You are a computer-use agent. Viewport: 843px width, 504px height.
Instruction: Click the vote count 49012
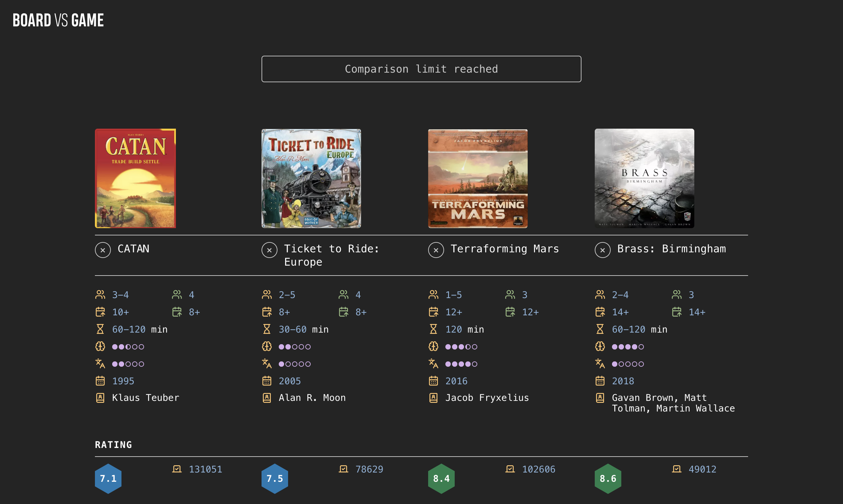[702, 469]
